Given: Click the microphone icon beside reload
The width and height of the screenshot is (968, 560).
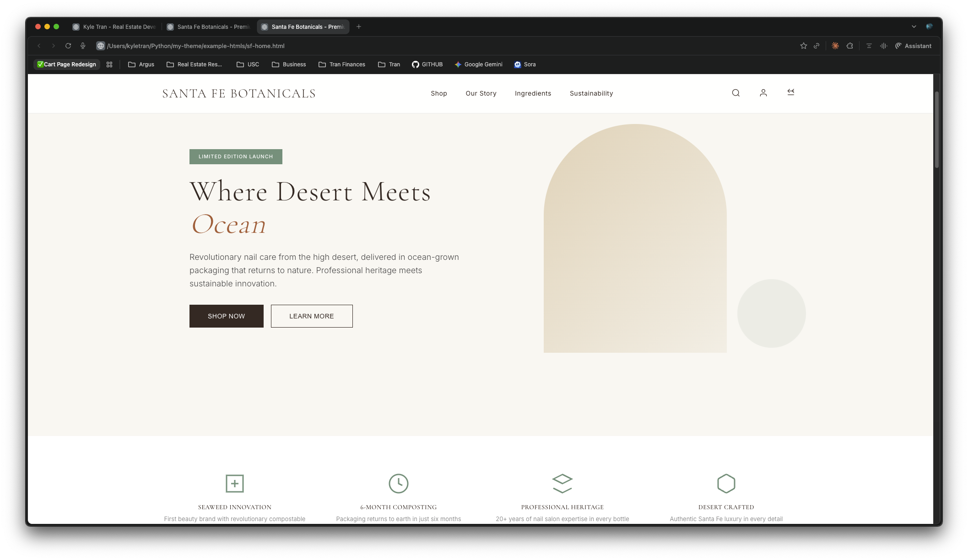Looking at the screenshot, I should pyautogui.click(x=83, y=46).
